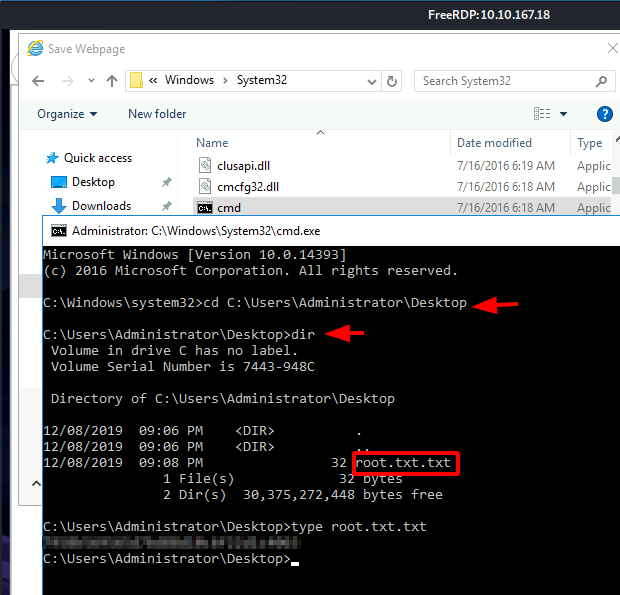Close the Save Webpage dialog

pyautogui.click(x=612, y=48)
